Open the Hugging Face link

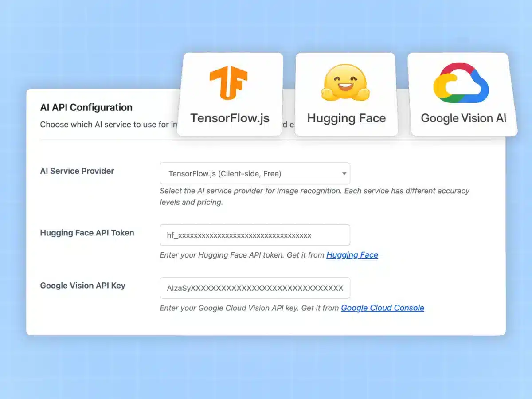pos(352,255)
